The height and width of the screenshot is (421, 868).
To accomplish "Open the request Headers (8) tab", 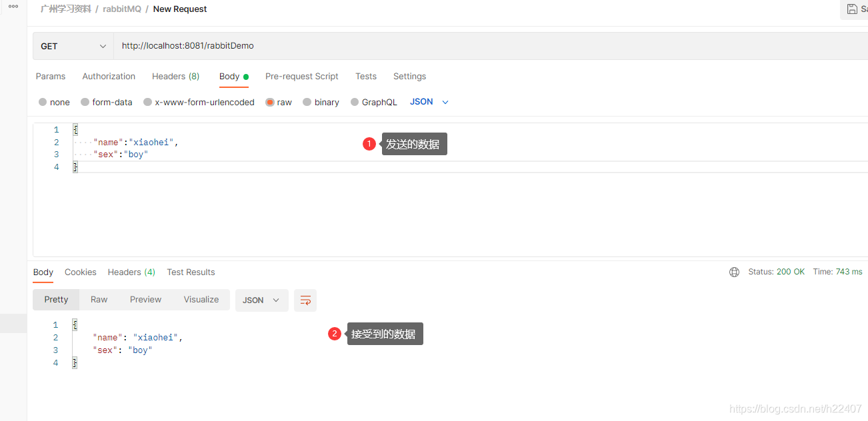I will click(175, 77).
